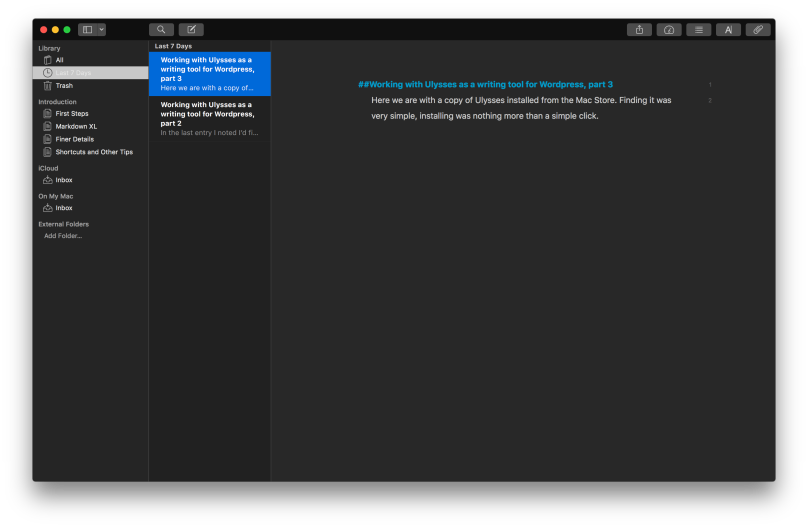Select the Wordpress part 2 sheet

click(x=210, y=118)
